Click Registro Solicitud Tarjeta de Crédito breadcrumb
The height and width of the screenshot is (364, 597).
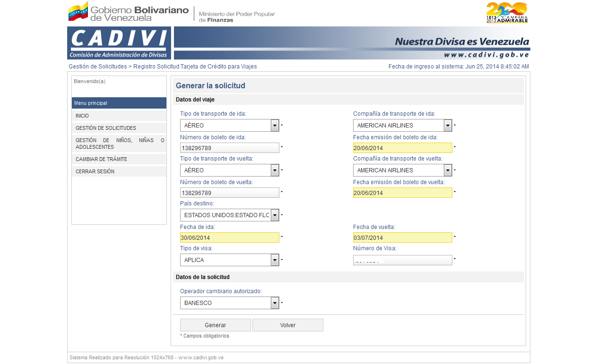pyautogui.click(x=195, y=67)
